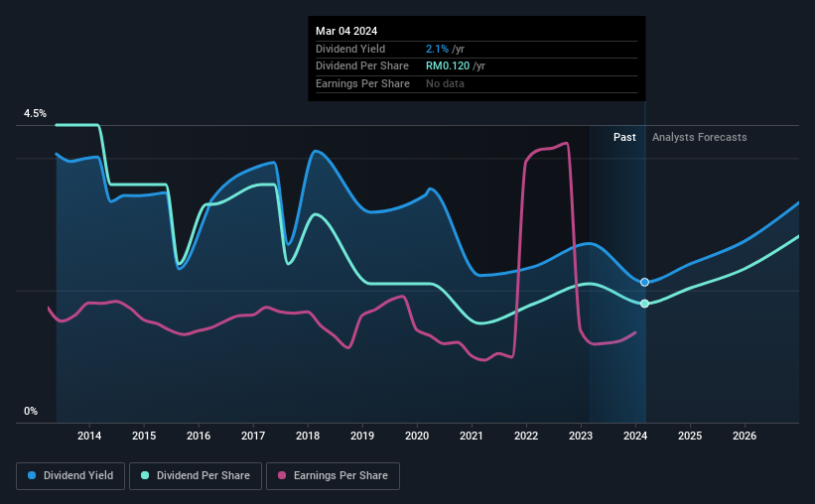Click the No data value in tooltip
Viewport: 815px width, 504px height.
click(445, 83)
